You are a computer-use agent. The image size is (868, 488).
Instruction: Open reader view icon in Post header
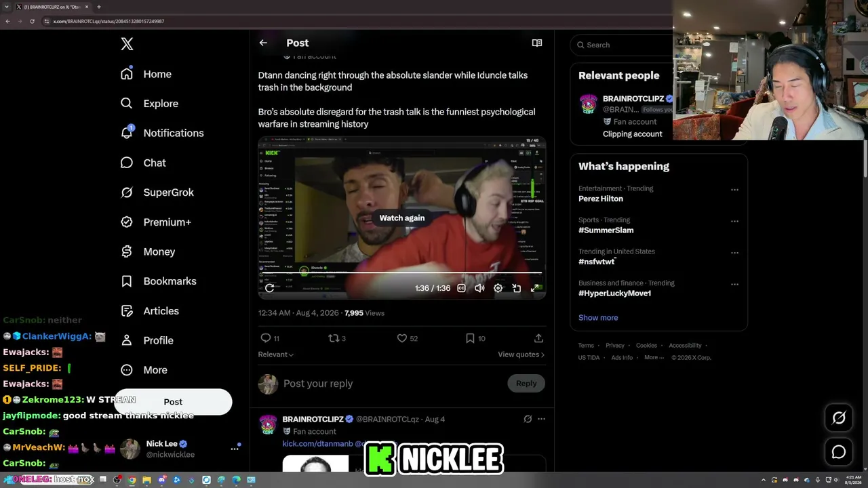point(537,43)
